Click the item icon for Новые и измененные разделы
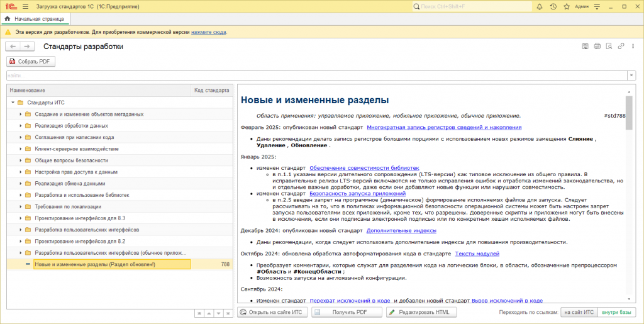Image resolution: width=644 pixels, height=324 pixels. point(28,264)
